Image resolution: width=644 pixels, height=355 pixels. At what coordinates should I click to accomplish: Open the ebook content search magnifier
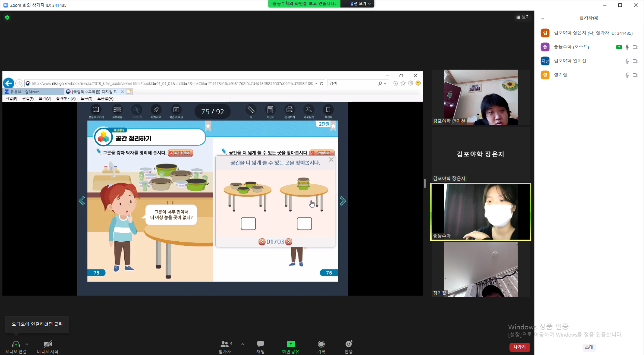tap(309, 110)
